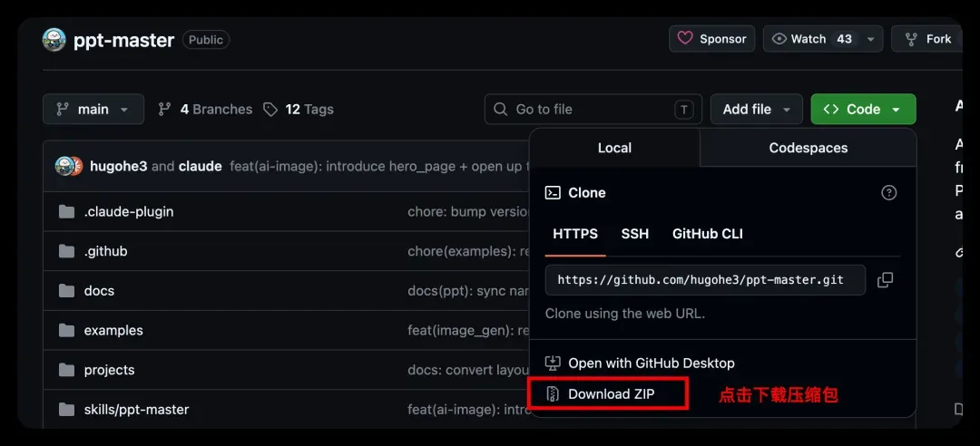Click the folder icon beside .github

pos(67,251)
